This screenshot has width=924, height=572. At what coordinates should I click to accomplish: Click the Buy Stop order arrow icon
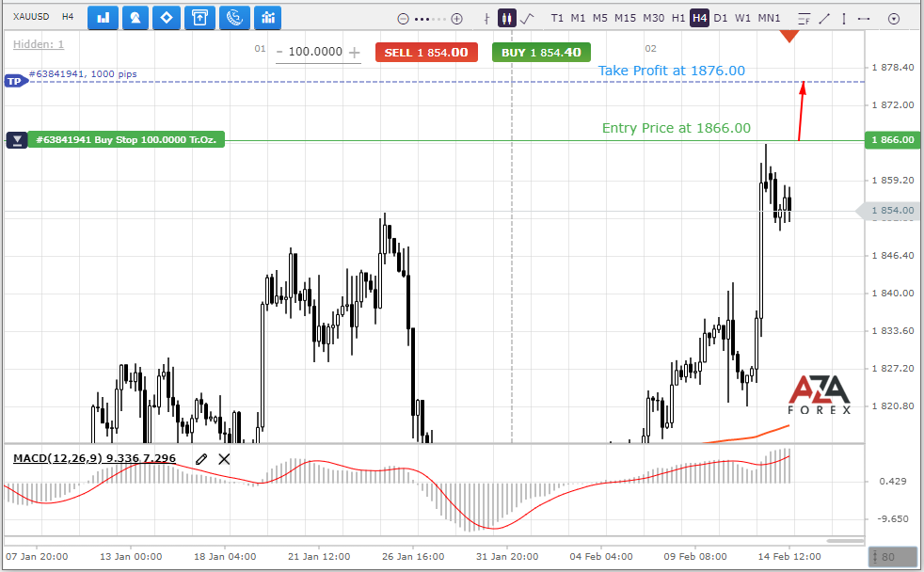[x=17, y=140]
